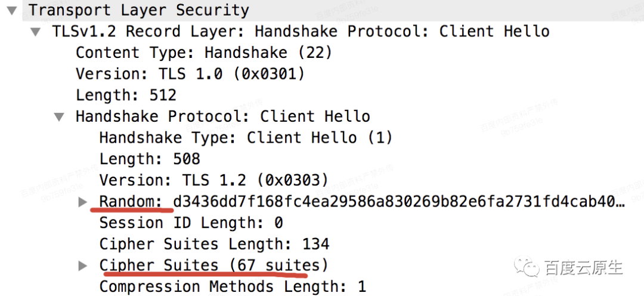Click the Cipher Suites (67 suites) label

(x=214, y=266)
